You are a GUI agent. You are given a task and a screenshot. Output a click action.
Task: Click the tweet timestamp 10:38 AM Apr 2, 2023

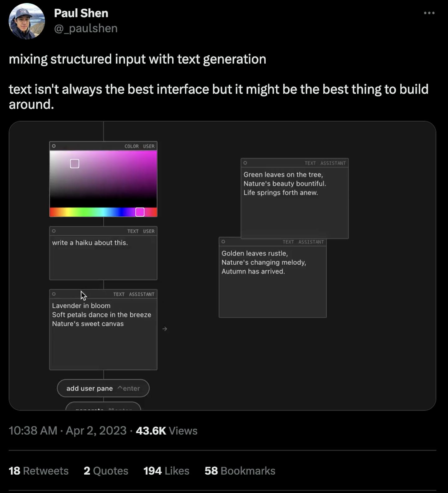coord(68,431)
